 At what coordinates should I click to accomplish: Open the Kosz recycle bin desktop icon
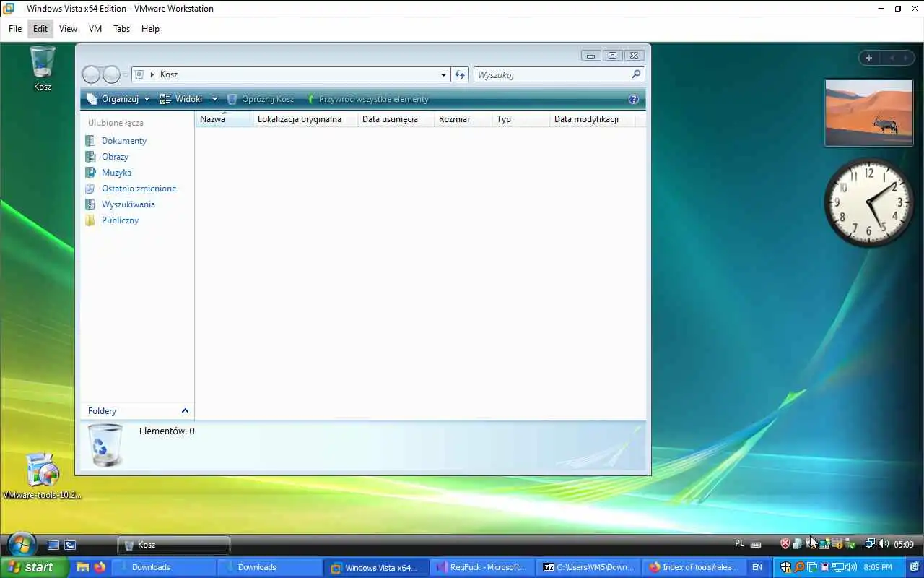pos(43,68)
